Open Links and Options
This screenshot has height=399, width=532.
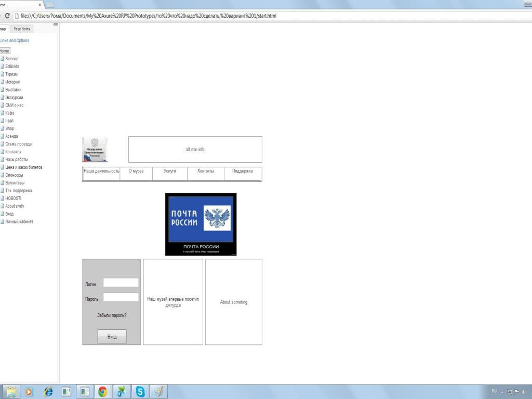pos(15,41)
